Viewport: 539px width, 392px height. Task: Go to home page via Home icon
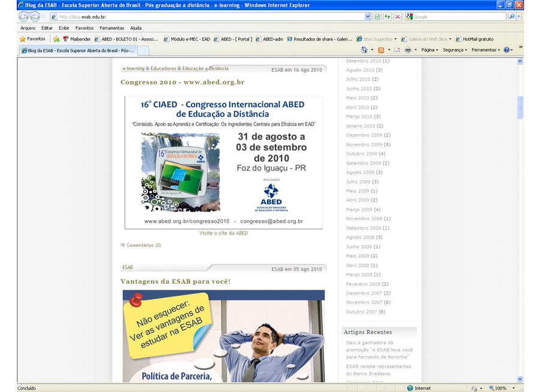(364, 50)
